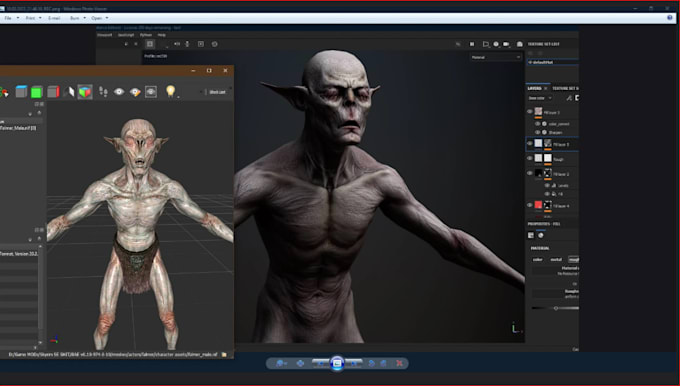
Task: Toggle visibility of color_correct effect
Action: [x=537, y=124]
